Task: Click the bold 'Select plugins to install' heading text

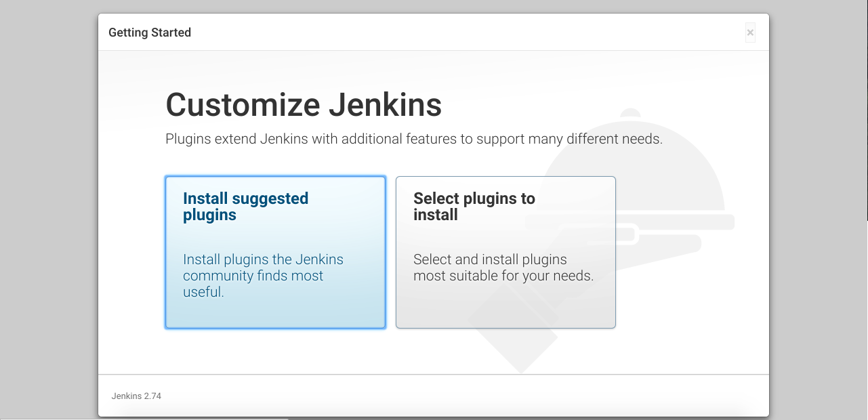Action: [x=474, y=207]
